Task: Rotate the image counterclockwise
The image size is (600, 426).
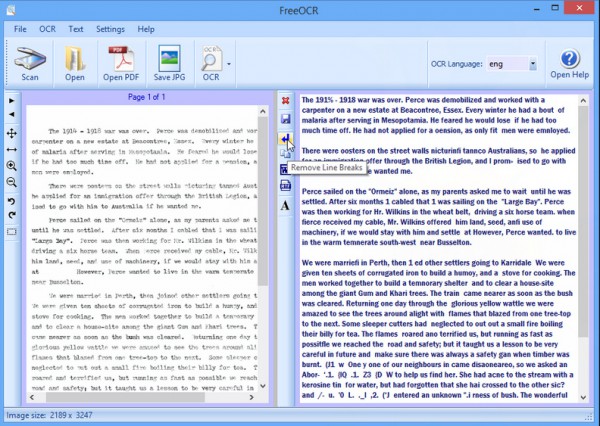Action: pyautogui.click(x=11, y=201)
